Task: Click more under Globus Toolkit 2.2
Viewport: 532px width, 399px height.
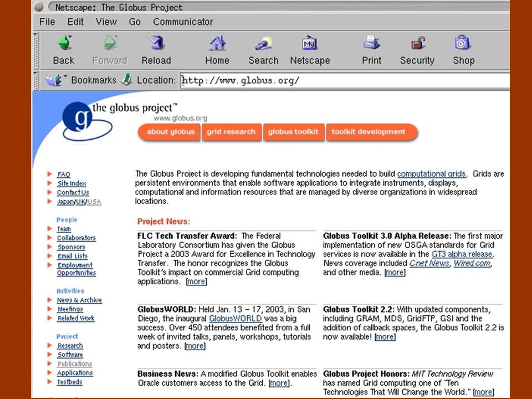Action: [x=385, y=337]
